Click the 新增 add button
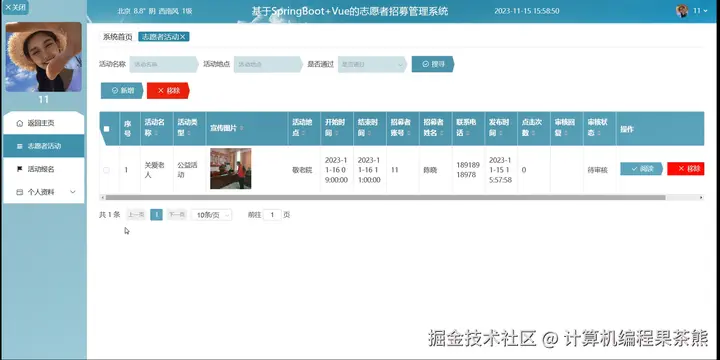720x360 pixels. point(122,91)
